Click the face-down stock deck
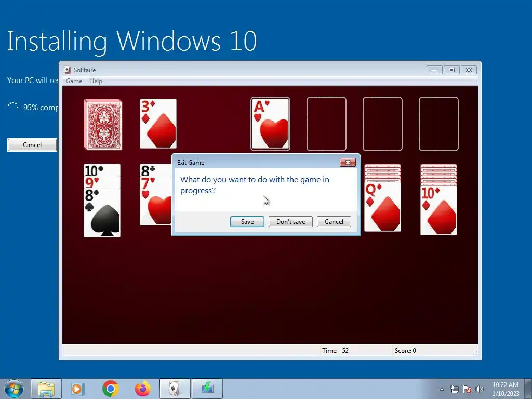Image resolution: width=532 pixels, height=399 pixels. tap(103, 125)
